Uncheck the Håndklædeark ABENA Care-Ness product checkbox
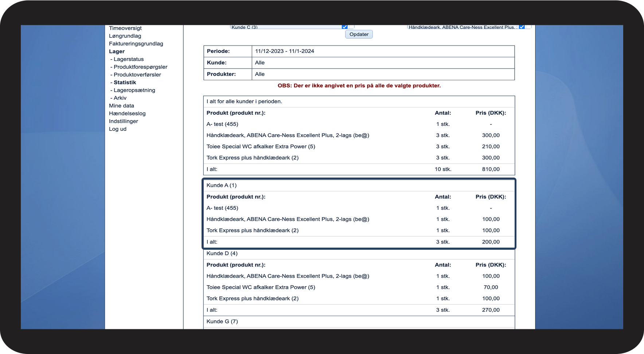Image resolution: width=644 pixels, height=354 pixels. (x=522, y=27)
